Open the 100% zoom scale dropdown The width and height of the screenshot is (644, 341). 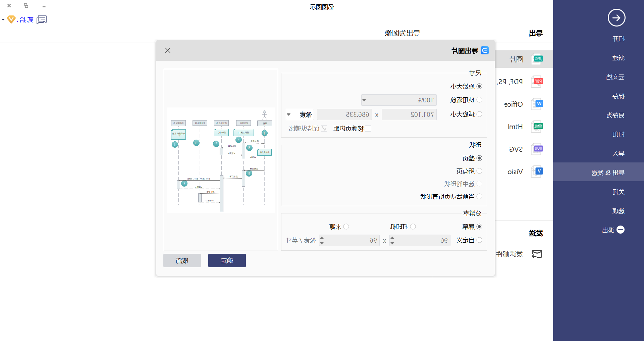pyautogui.click(x=399, y=100)
